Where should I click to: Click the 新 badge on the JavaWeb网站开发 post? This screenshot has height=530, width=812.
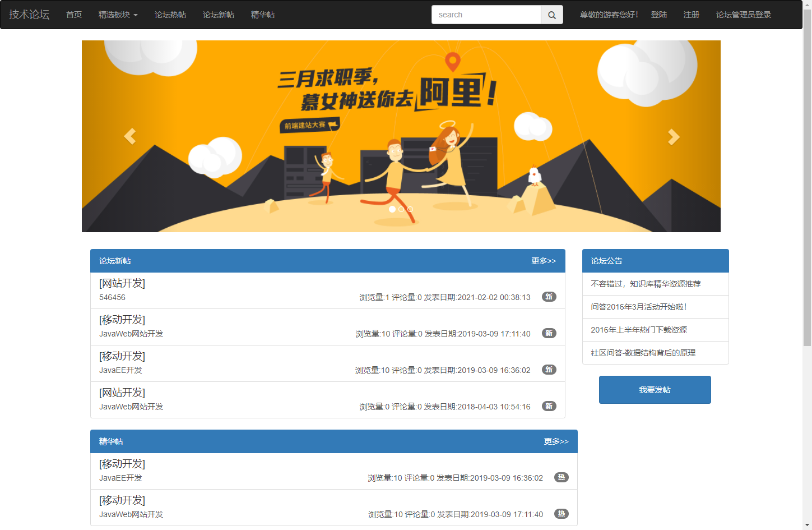tap(549, 333)
